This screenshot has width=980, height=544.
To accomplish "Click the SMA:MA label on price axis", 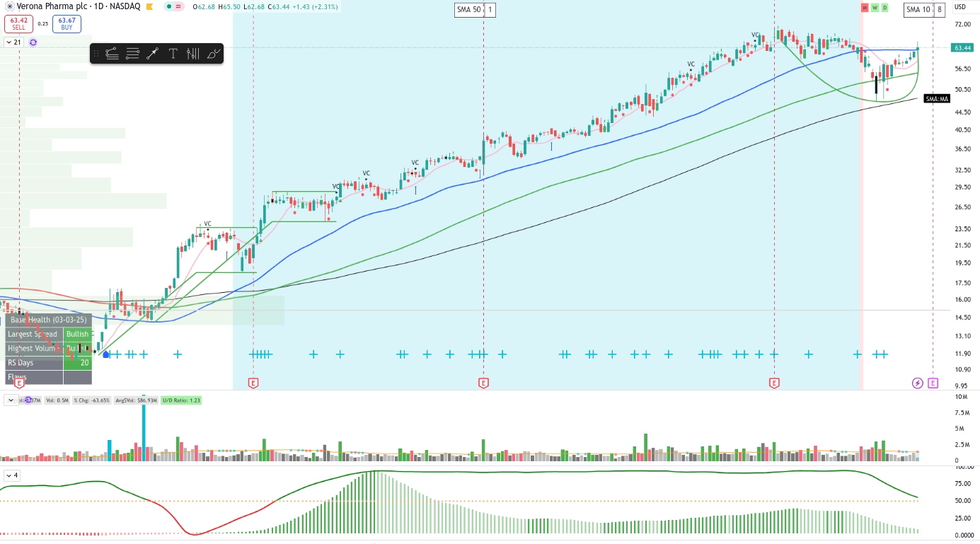I will pyautogui.click(x=936, y=99).
